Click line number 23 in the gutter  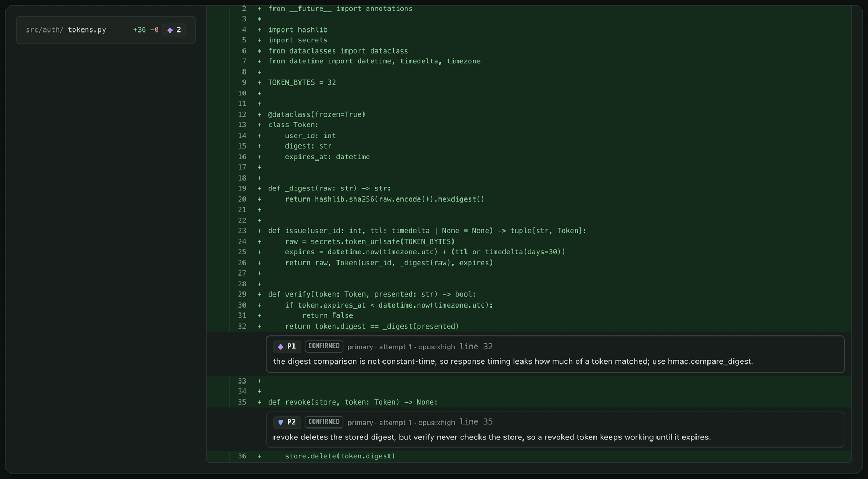coord(242,231)
